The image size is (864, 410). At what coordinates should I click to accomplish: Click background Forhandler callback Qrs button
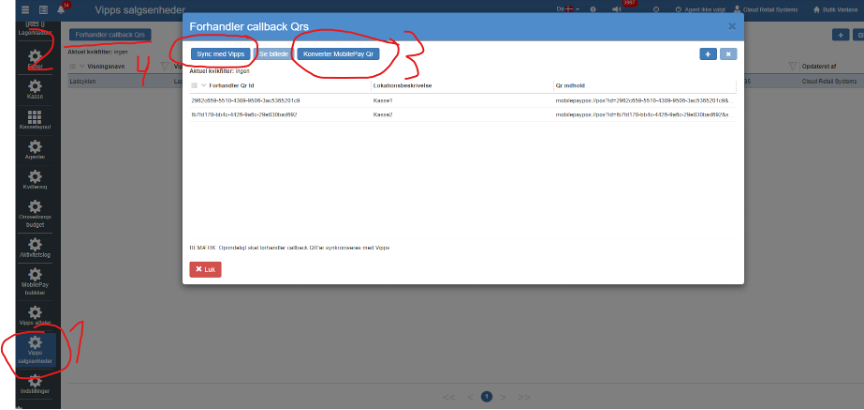[110, 35]
